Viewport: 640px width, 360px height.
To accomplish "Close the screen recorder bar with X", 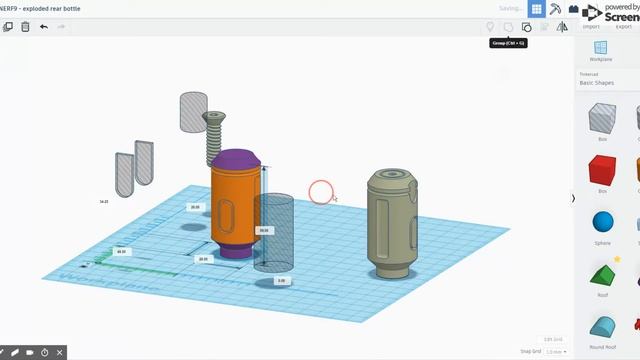I will click(60, 352).
